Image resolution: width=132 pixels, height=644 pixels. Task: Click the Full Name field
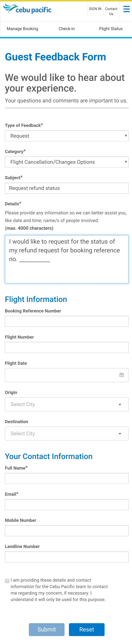[66, 478]
